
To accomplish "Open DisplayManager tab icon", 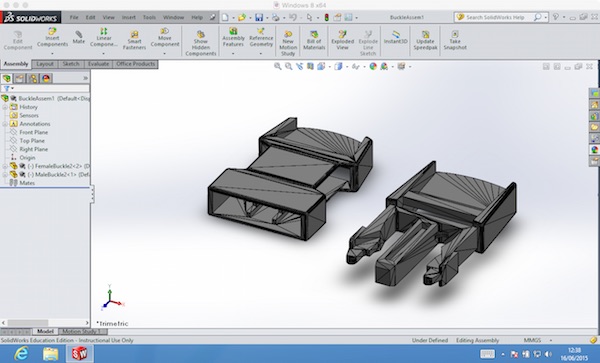I will (46, 78).
